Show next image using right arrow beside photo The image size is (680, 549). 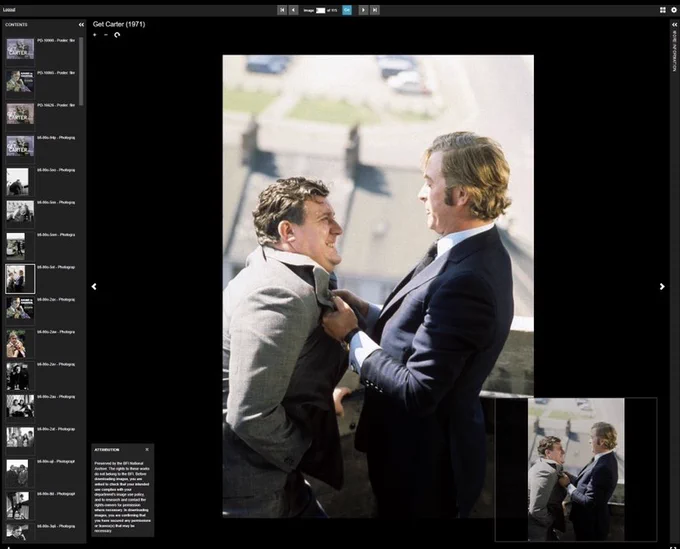click(662, 287)
